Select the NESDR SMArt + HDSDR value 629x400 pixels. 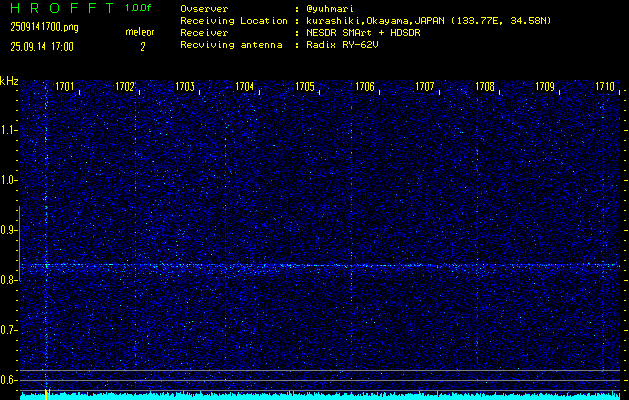[363, 33]
